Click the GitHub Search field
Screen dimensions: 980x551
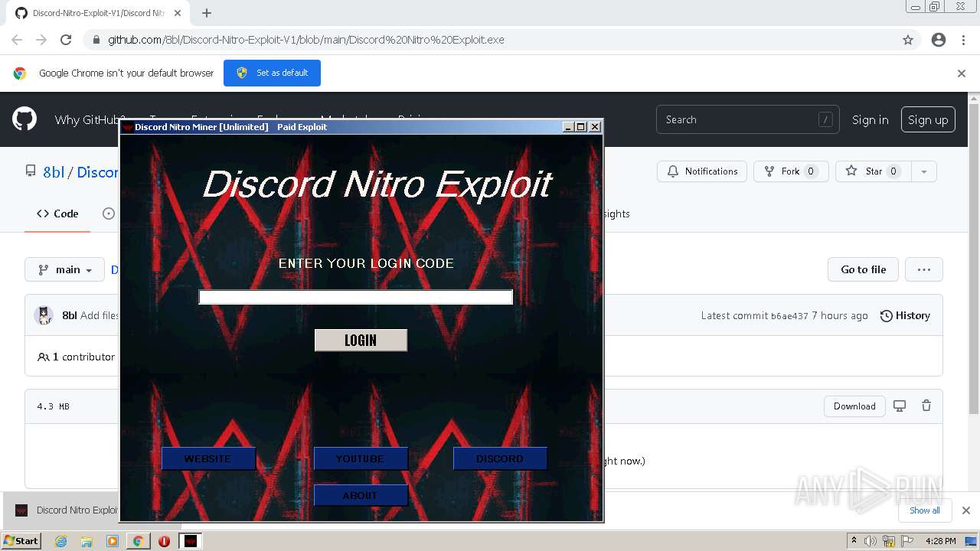pyautogui.click(x=748, y=119)
